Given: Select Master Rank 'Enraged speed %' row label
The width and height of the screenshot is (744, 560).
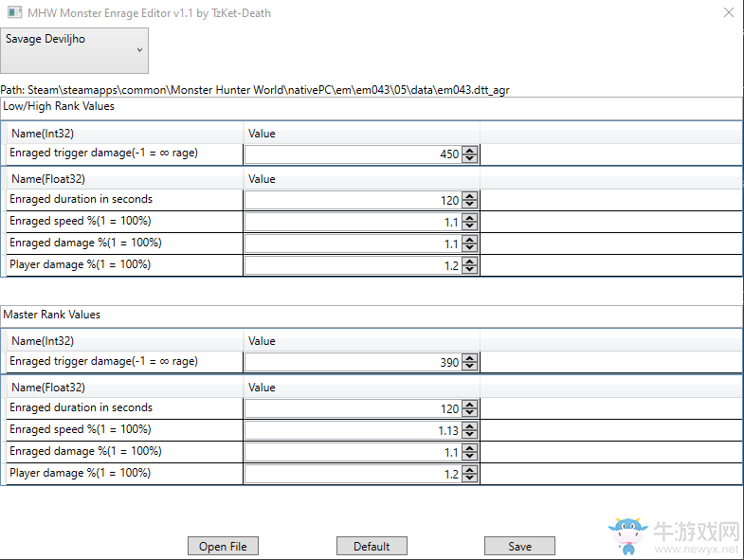Looking at the screenshot, I should tap(81, 429).
